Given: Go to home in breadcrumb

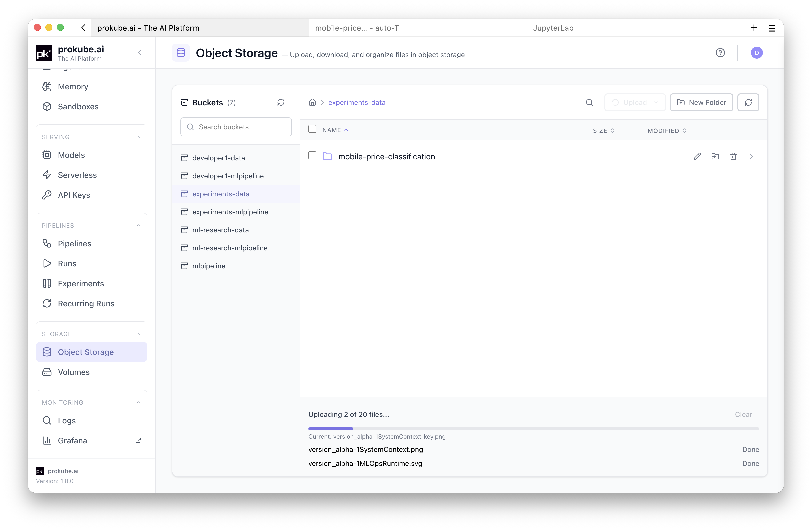Looking at the screenshot, I should tap(312, 102).
